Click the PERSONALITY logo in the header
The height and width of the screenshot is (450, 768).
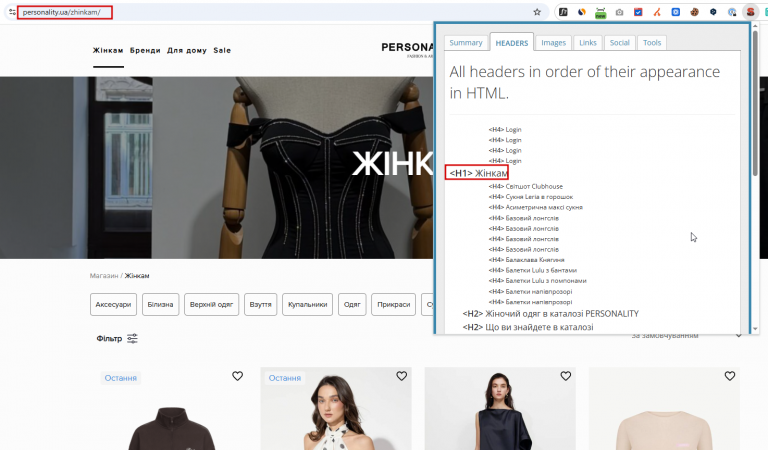pos(408,49)
